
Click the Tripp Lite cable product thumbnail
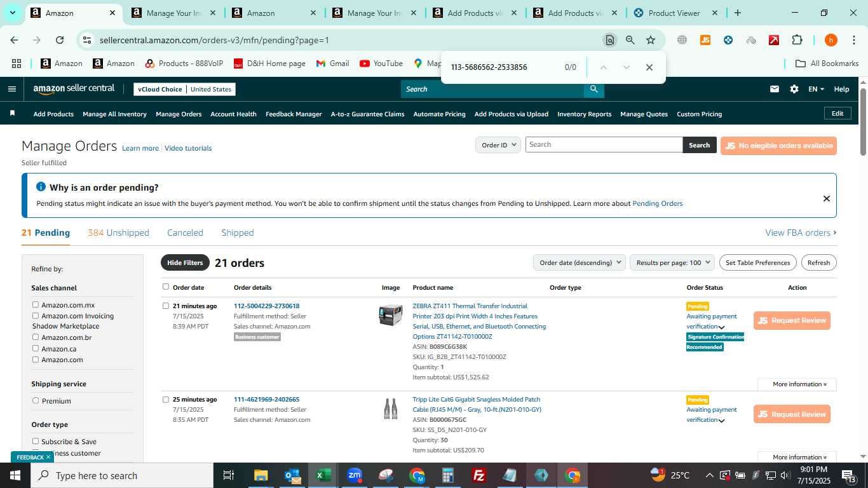(390, 409)
